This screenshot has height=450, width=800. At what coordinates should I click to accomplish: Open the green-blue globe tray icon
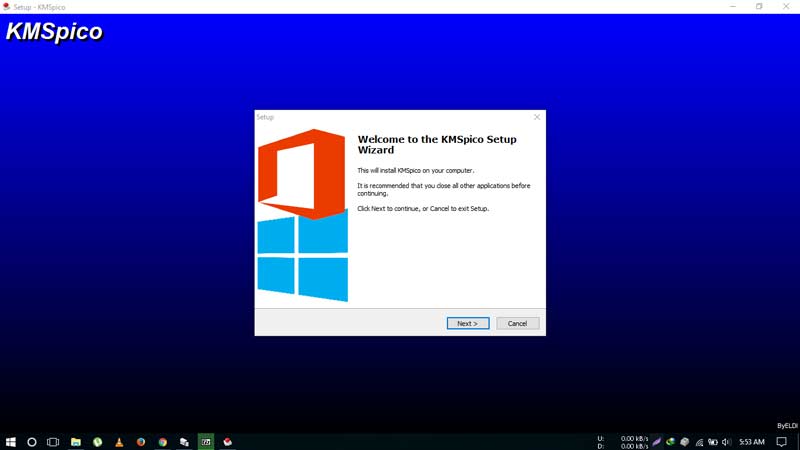(670, 442)
